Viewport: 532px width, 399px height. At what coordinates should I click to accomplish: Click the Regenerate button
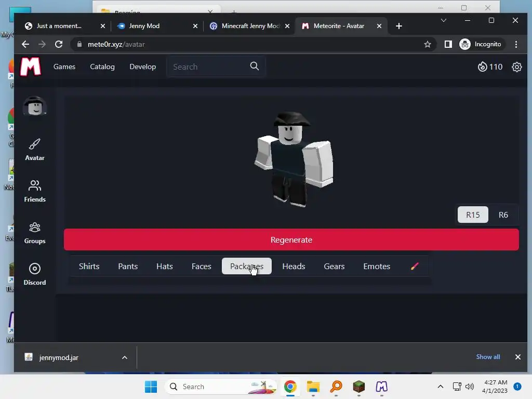291,240
